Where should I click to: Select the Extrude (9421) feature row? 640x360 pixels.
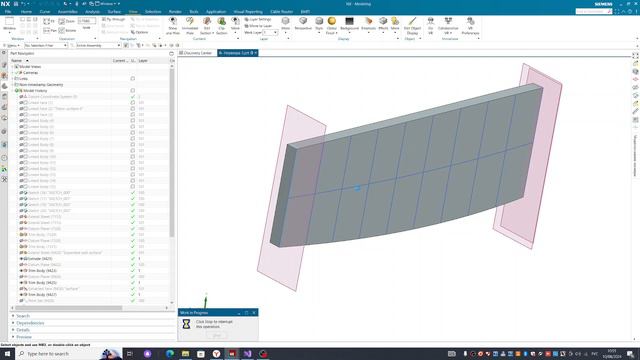(x=89, y=258)
